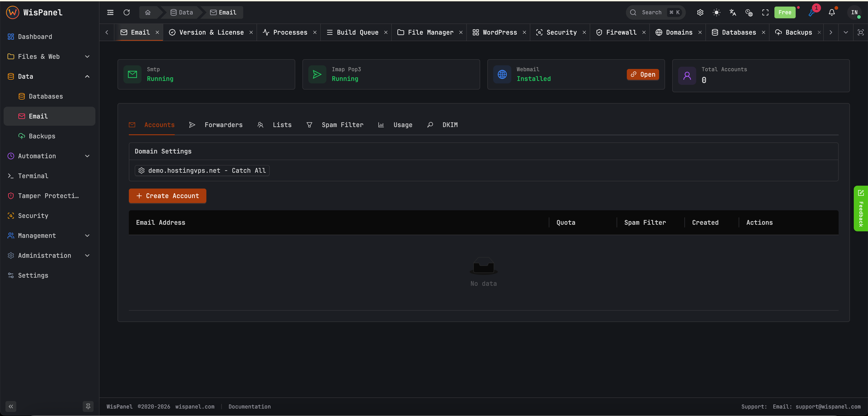Close the Domains tab

(700, 32)
